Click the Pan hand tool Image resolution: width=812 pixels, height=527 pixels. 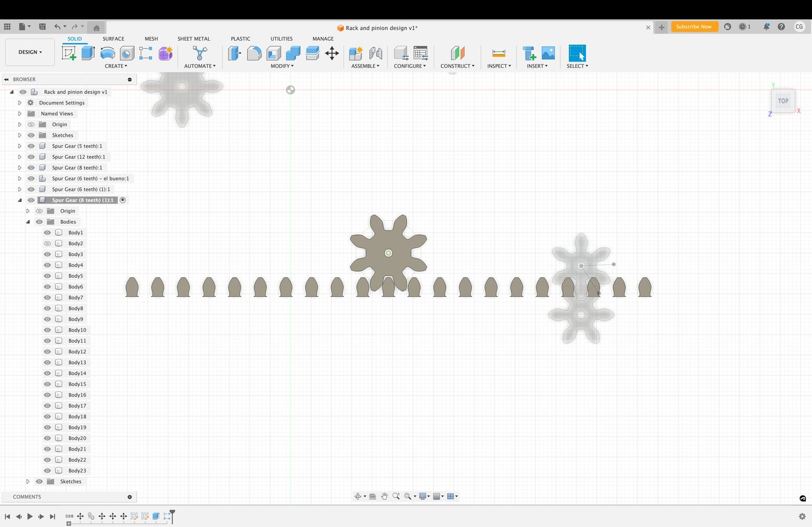click(384, 496)
